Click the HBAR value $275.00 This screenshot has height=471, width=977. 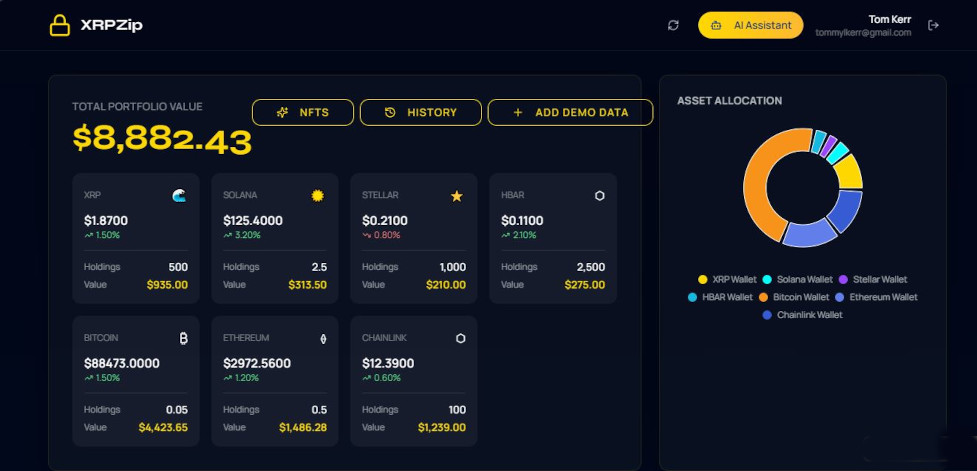pyautogui.click(x=584, y=285)
